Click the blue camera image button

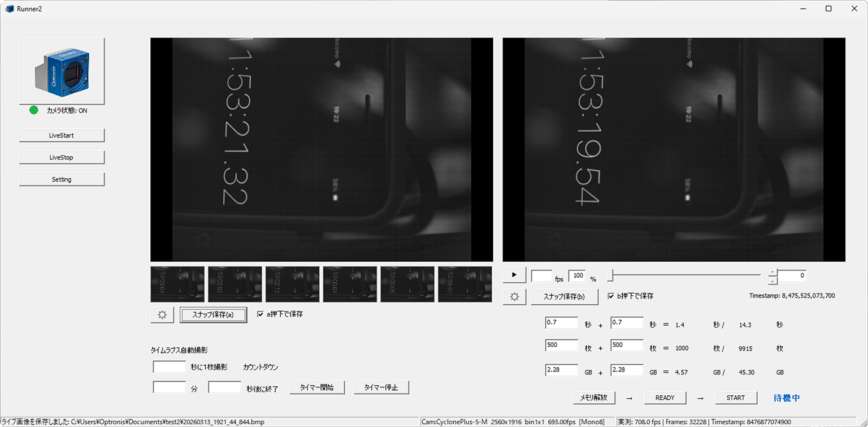62,71
